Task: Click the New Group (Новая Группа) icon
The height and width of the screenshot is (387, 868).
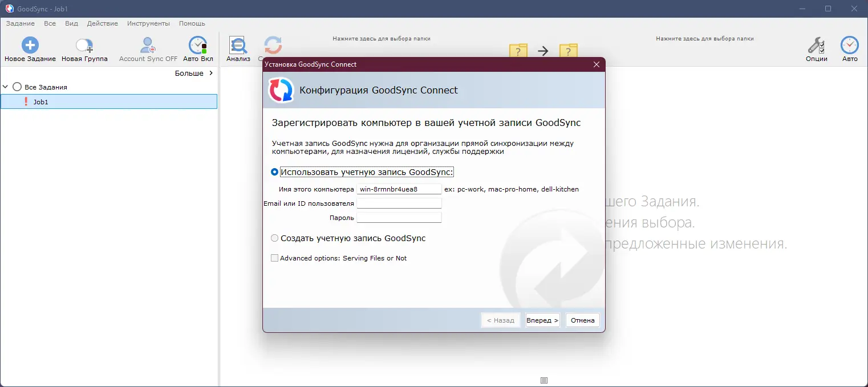Action: [84, 46]
